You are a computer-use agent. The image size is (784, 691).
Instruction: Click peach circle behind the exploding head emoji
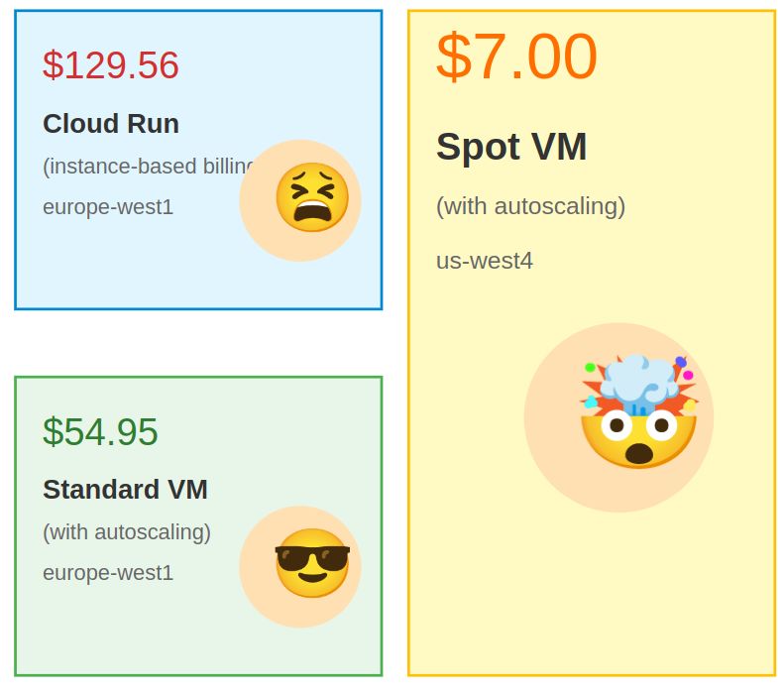555,466
